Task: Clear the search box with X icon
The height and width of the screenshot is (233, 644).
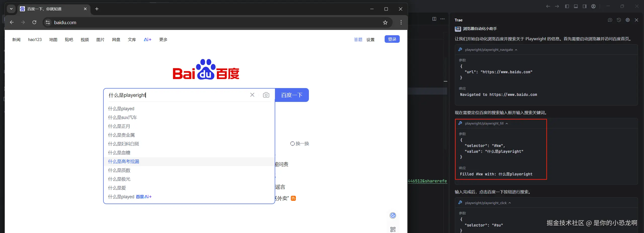Action: click(x=252, y=95)
